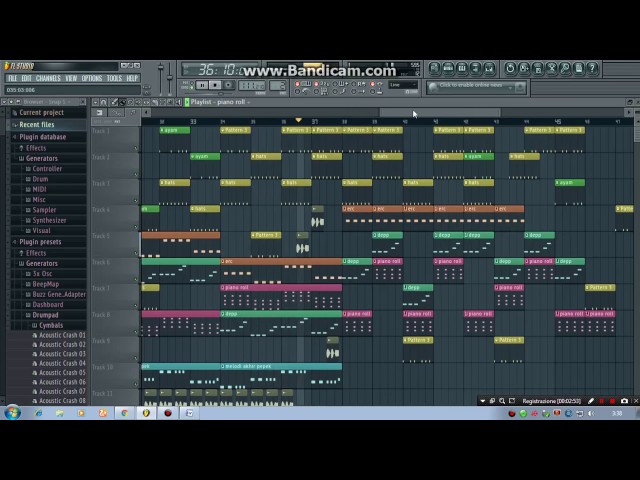The width and height of the screenshot is (640, 480).
Task: Click the playlist snap magnet icon
Action: pyautogui.click(x=104, y=102)
